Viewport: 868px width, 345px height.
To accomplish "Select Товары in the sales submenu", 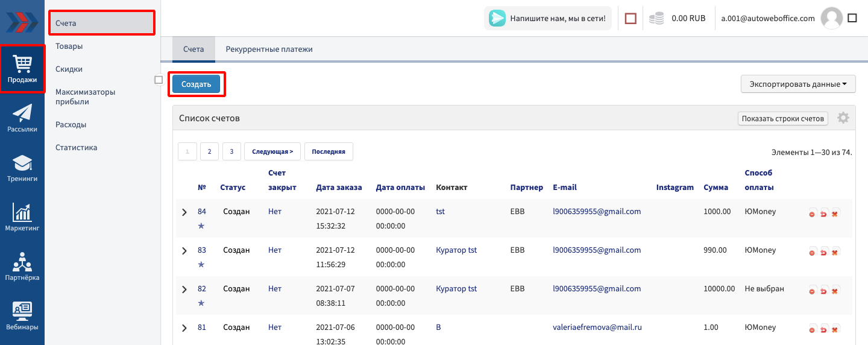I will point(69,46).
